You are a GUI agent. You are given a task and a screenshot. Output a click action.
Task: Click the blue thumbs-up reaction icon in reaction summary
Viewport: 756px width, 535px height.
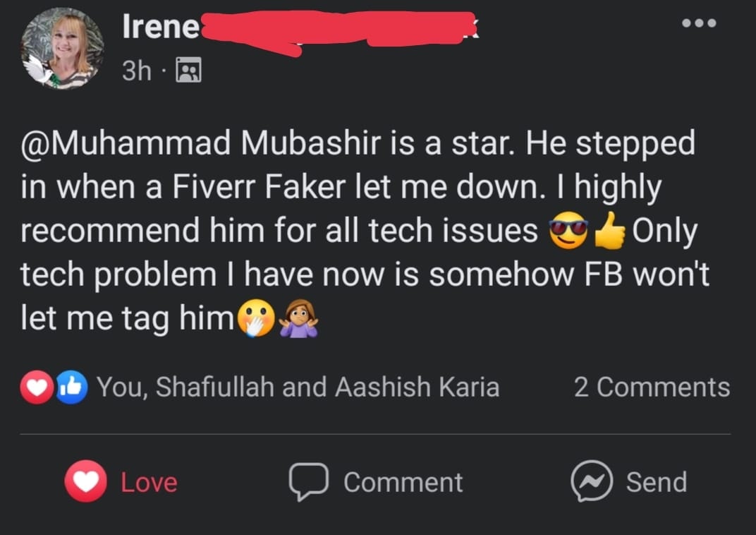coord(71,387)
